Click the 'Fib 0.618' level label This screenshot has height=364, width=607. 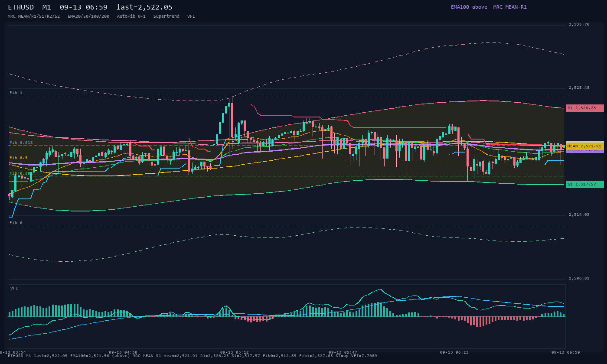pos(21,142)
